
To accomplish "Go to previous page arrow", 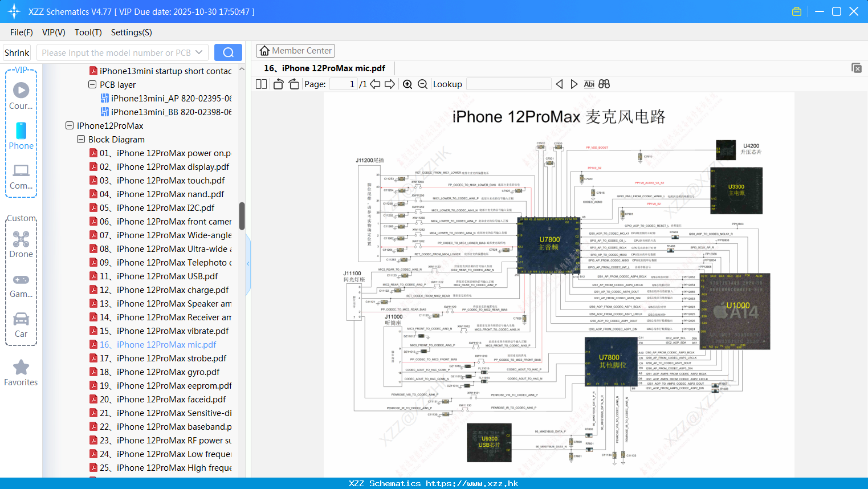I will 375,84.
